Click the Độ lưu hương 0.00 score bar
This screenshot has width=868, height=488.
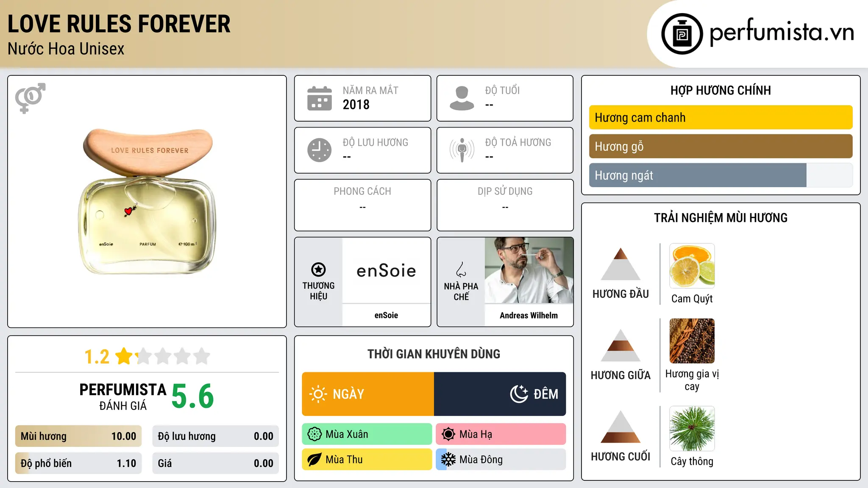point(216,436)
